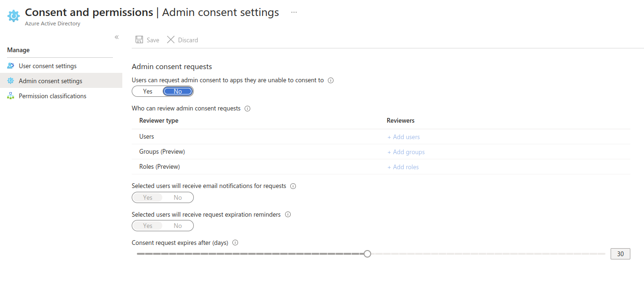Click the Consent and permissions gear icon
The image size is (644, 290).
[x=14, y=16]
